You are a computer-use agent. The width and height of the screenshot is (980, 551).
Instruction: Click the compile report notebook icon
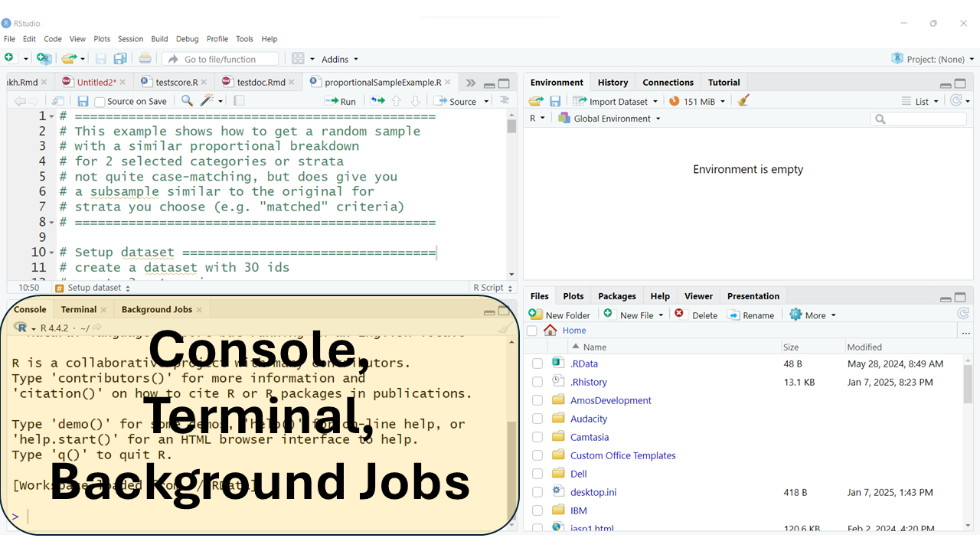click(240, 101)
